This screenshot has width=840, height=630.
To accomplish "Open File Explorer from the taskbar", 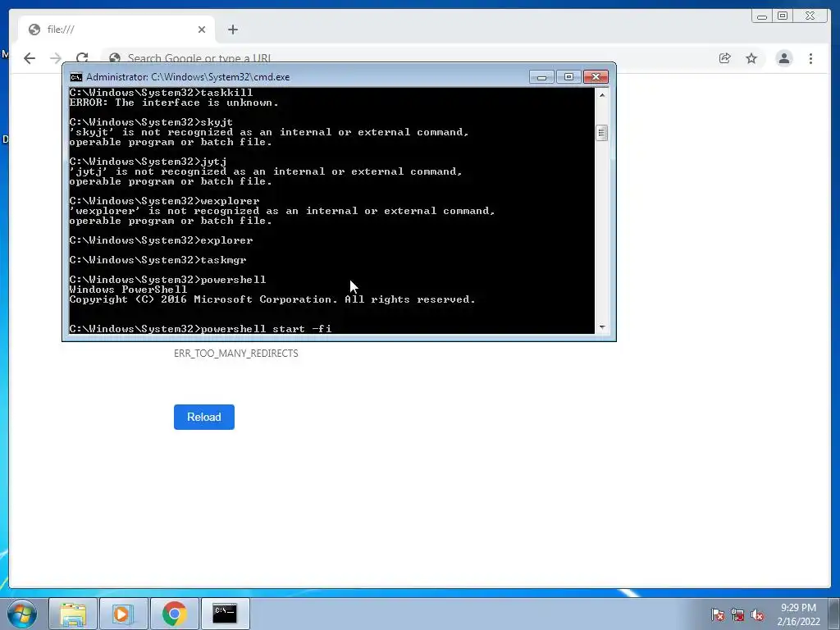I will coord(73,614).
